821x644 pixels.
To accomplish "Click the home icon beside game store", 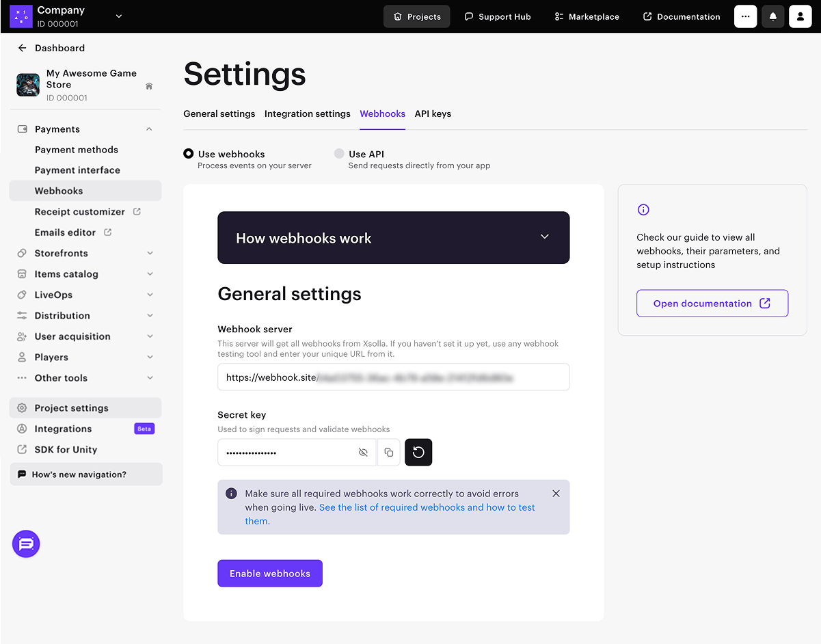I will pyautogui.click(x=149, y=86).
